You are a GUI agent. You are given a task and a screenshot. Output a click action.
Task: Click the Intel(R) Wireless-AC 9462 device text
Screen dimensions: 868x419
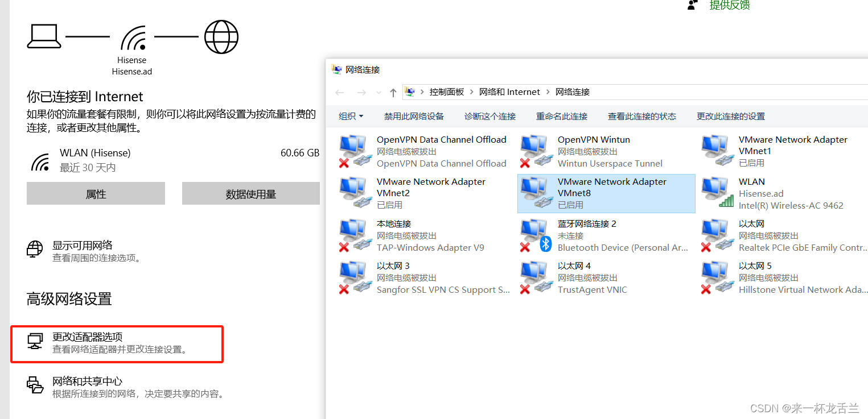[791, 206]
